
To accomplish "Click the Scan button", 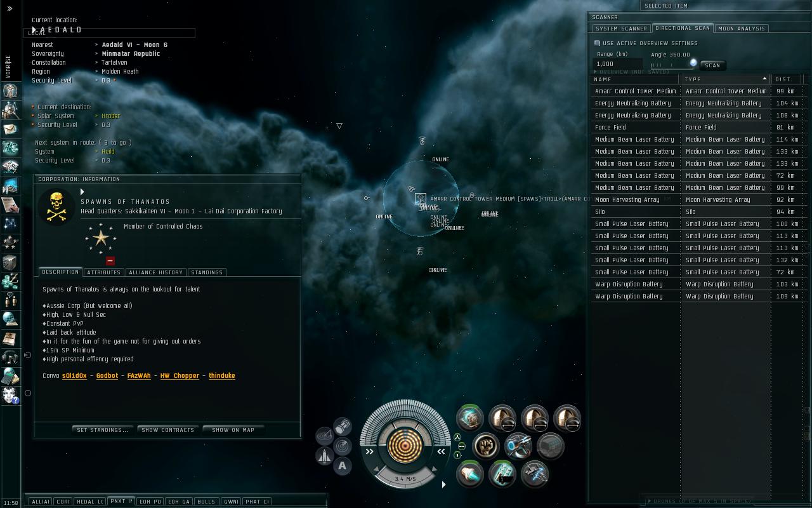I will (x=712, y=65).
